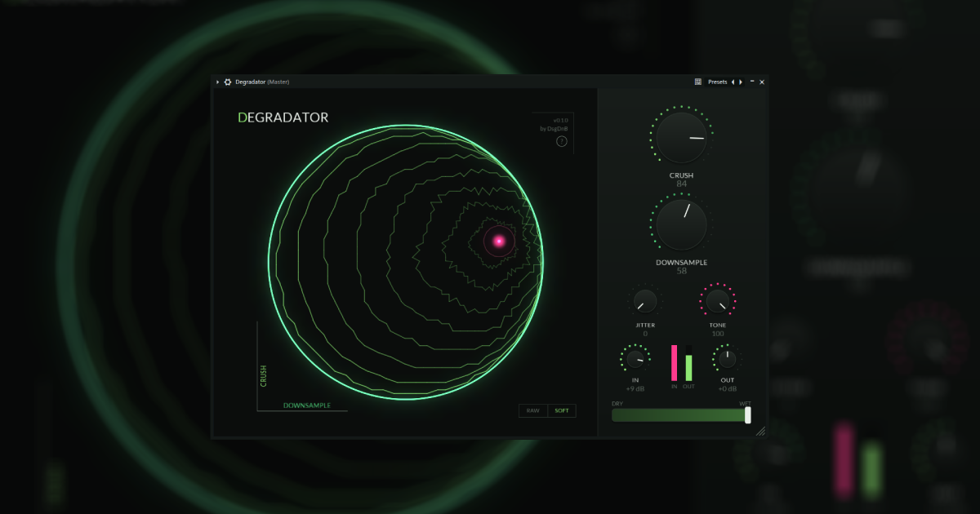This screenshot has height=514, width=980.
Task: Open the help question mark icon
Action: 562,141
